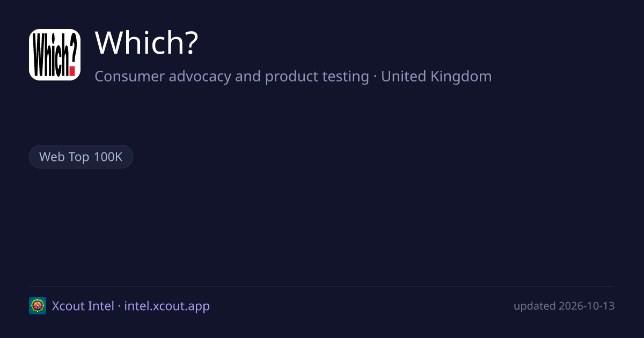Click the small Xcout Intel emblem icon

pyautogui.click(x=38, y=306)
